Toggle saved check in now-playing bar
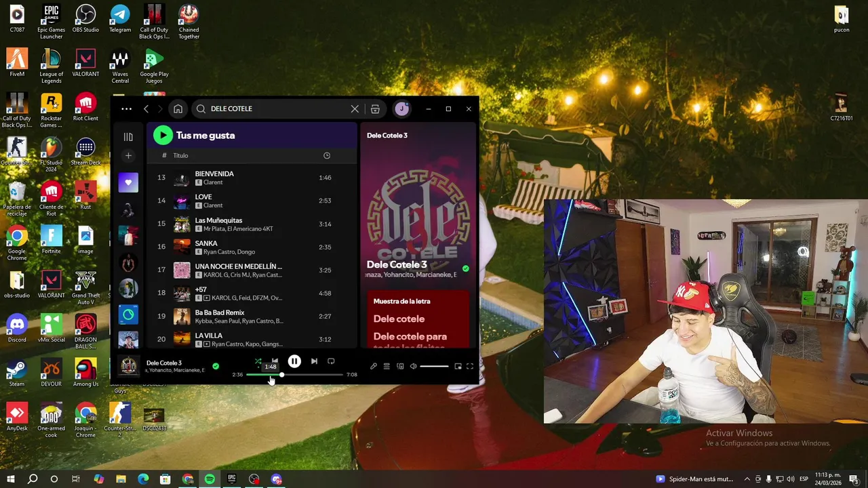Image resolution: width=868 pixels, height=488 pixels. [x=216, y=366]
